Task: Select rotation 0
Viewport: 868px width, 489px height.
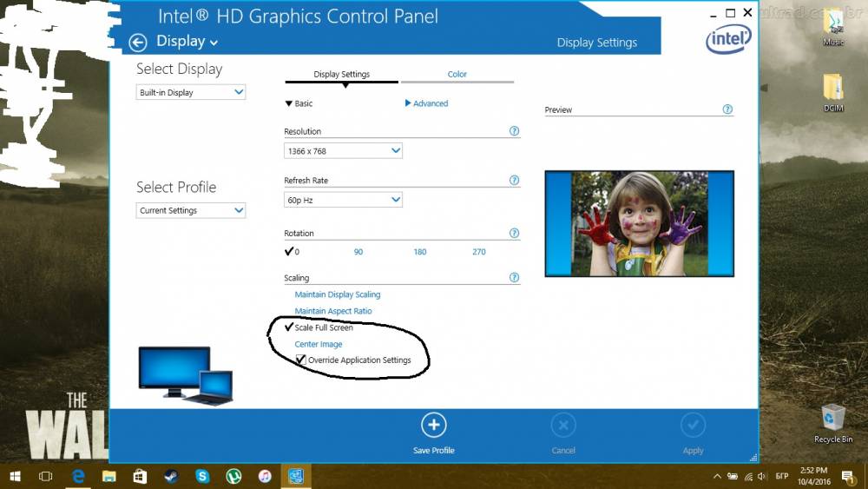Action: [x=293, y=251]
